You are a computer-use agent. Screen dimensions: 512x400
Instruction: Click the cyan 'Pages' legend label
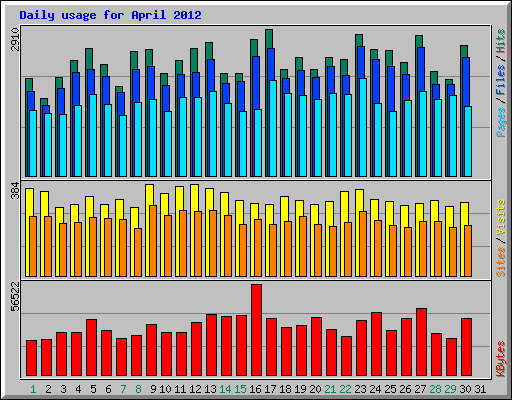tap(501, 122)
